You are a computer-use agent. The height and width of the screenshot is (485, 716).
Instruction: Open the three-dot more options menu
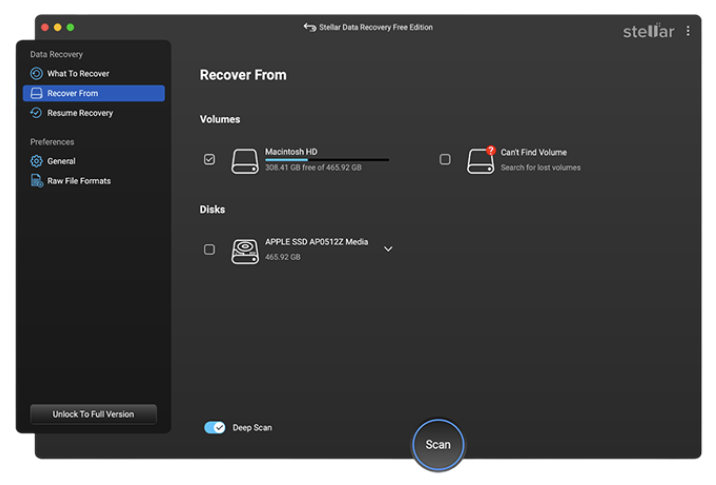(x=688, y=31)
